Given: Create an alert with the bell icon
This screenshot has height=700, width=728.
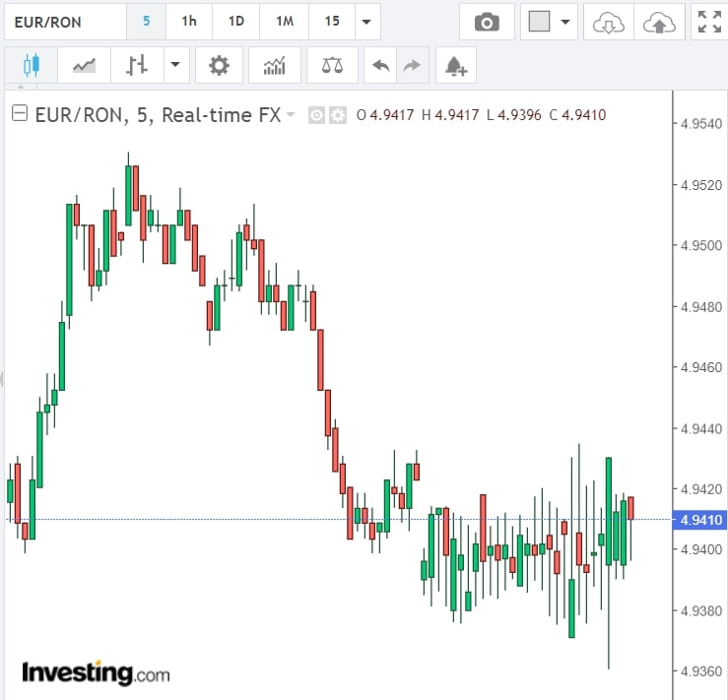Looking at the screenshot, I should [455, 66].
